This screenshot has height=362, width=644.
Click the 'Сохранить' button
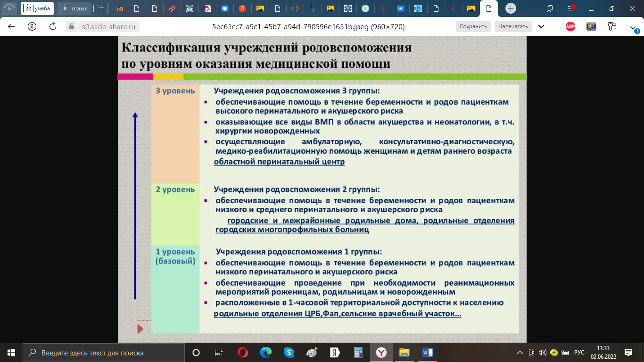tap(473, 26)
